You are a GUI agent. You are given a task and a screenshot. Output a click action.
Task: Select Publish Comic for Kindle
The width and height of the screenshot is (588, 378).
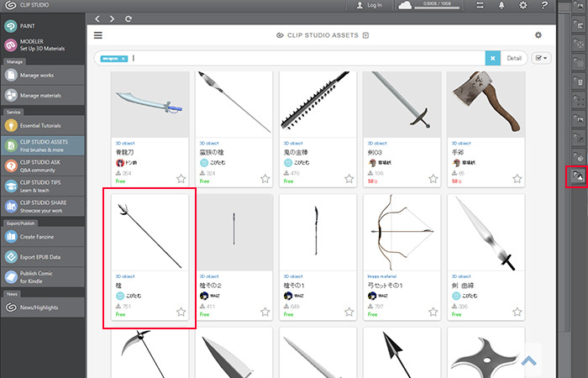[42, 277]
